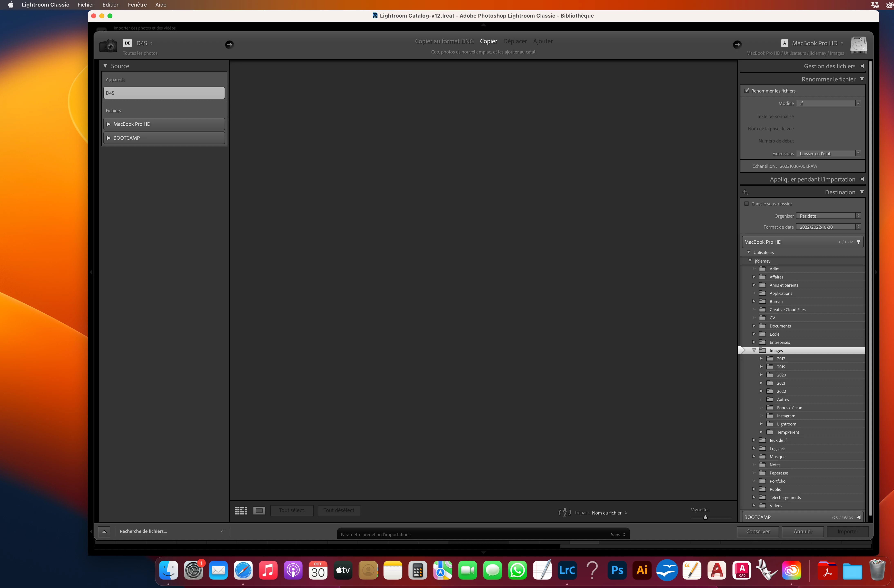Click the camera source icon
This screenshot has width=894, height=588.
[108, 46]
